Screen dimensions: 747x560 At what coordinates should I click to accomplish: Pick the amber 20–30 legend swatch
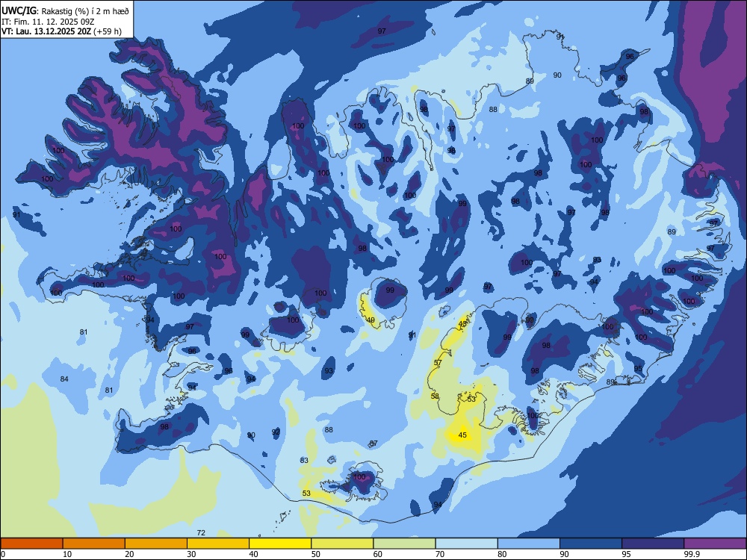(x=156, y=544)
